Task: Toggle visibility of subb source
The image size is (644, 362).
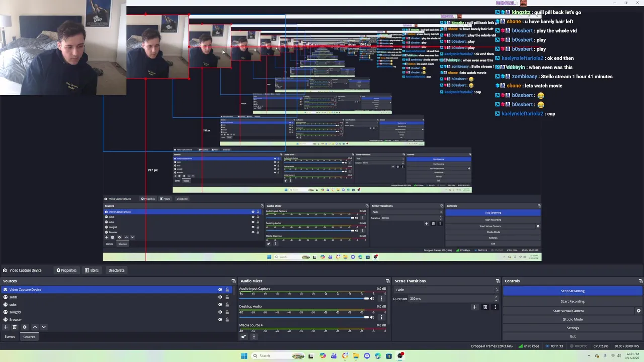Action: (220, 297)
